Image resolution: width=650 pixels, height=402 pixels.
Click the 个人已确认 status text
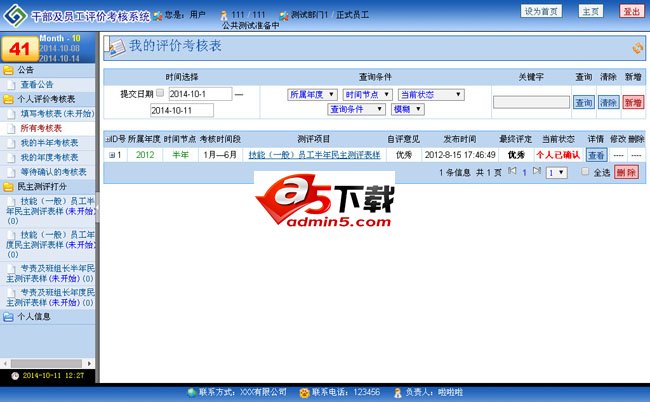click(x=558, y=155)
